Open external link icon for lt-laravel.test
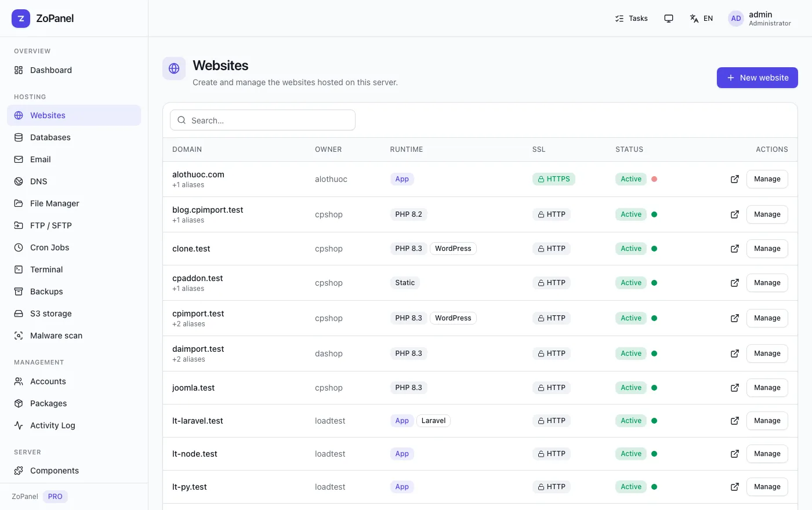This screenshot has height=510, width=812. point(735,421)
